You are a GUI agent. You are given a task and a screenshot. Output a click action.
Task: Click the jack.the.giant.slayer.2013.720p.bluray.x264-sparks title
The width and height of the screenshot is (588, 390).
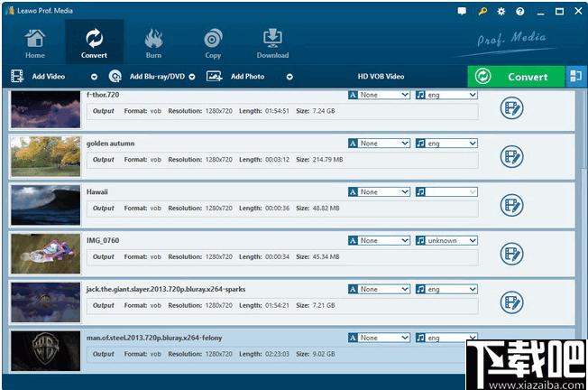[166, 290]
